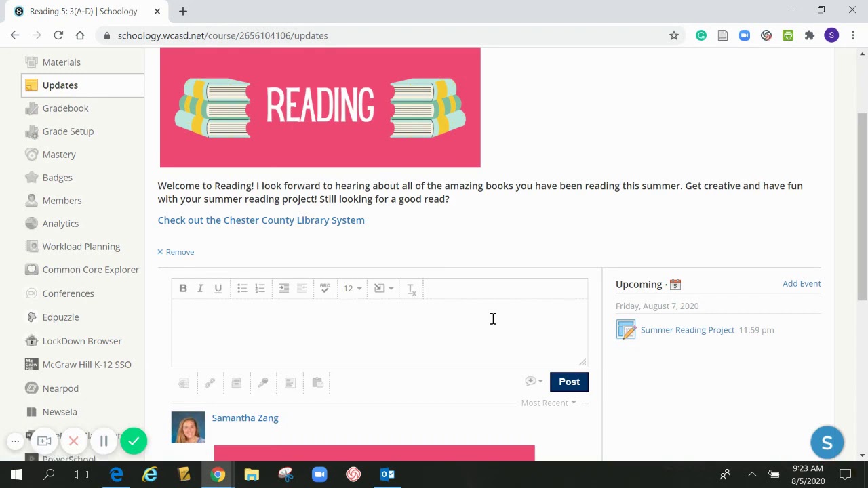Open Analytics

coord(60,224)
